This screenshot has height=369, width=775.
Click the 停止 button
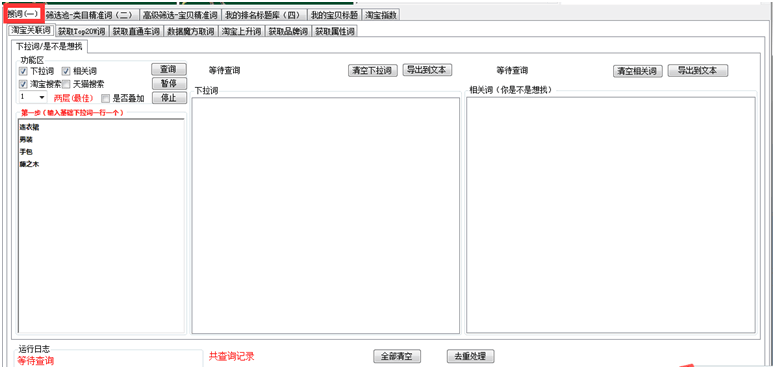point(169,97)
